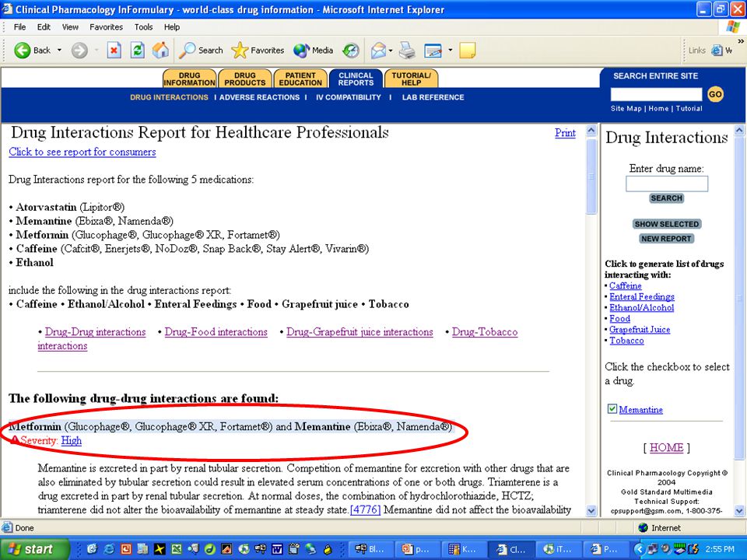Click the Stop loading icon
This screenshot has height=560, width=747.
coord(114,50)
